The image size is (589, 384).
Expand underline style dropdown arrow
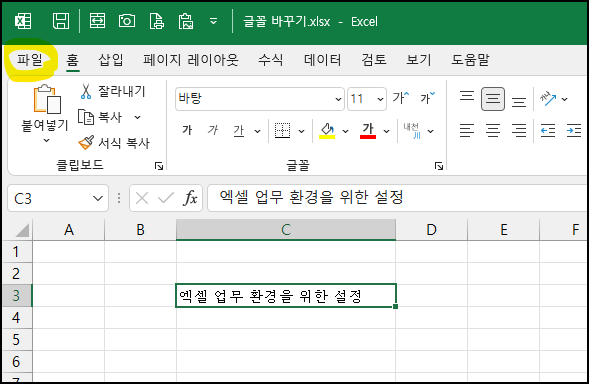point(257,131)
